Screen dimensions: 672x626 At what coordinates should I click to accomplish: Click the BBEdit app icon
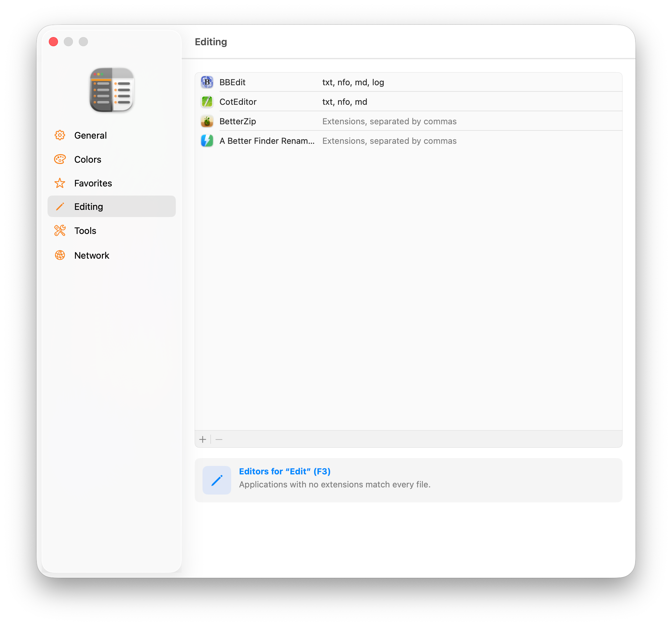pos(207,82)
